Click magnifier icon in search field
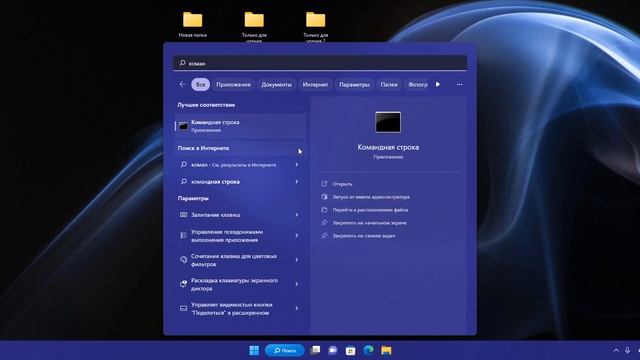Viewport: 640px width, 360px height. pos(182,63)
